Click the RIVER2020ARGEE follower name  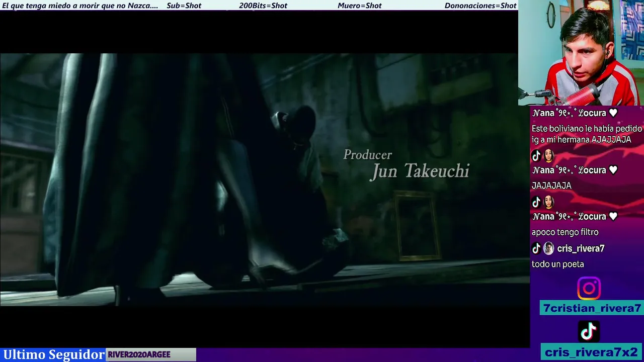coord(139,354)
